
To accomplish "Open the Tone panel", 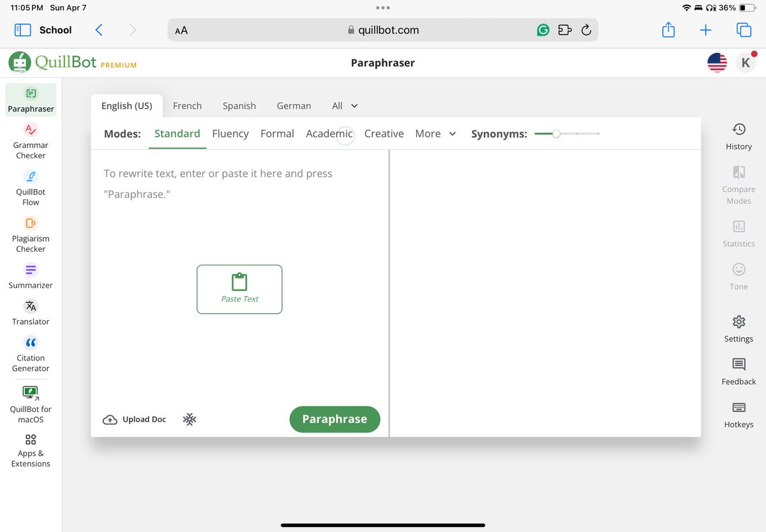I will click(x=739, y=276).
